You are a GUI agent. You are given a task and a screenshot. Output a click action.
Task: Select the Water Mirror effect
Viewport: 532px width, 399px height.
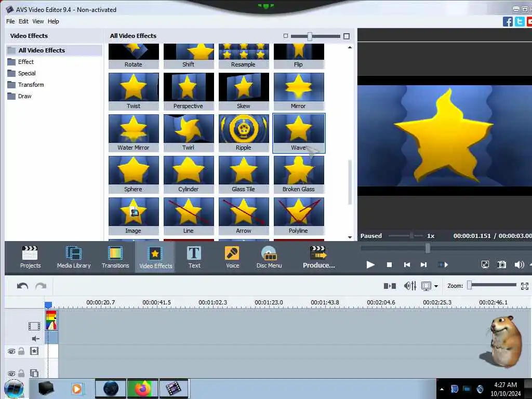coord(134,133)
